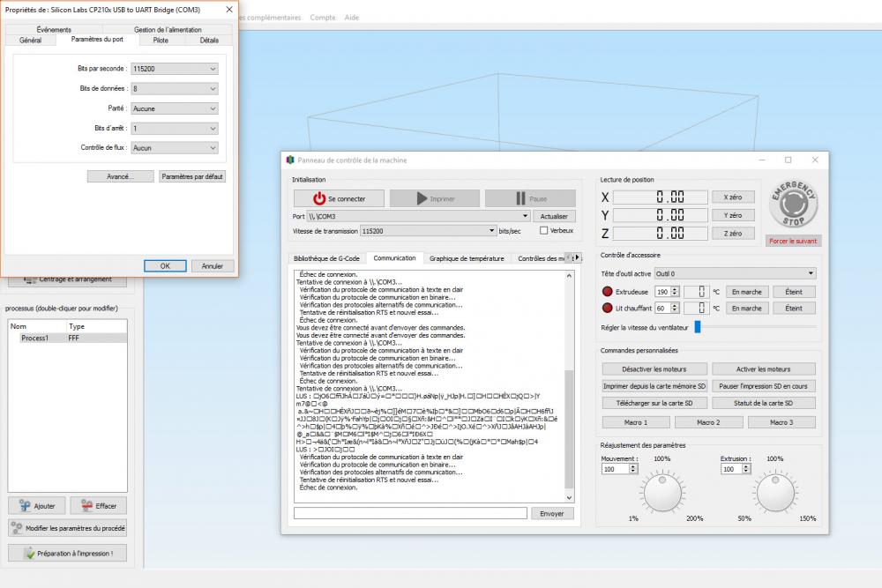Screen dimensions: 882x588
Task: Open the Tête d'outil active dropdown
Action: pyautogui.click(x=736, y=274)
